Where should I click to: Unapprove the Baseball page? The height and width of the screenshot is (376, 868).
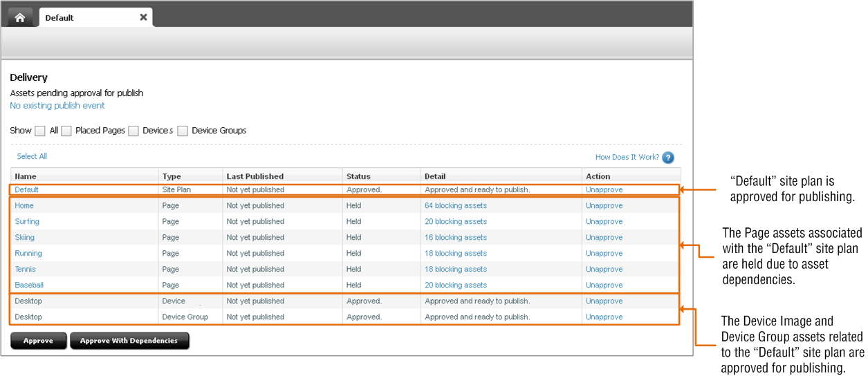[x=604, y=285]
